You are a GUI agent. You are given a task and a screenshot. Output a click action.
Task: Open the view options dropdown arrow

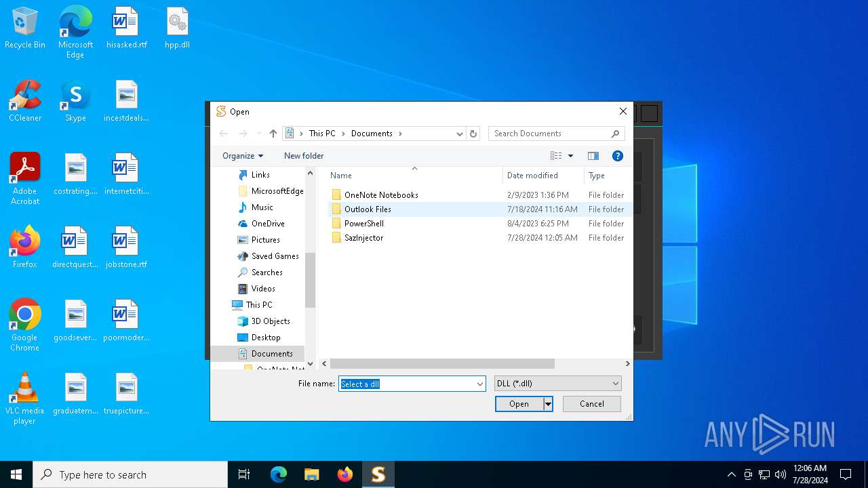(x=570, y=156)
